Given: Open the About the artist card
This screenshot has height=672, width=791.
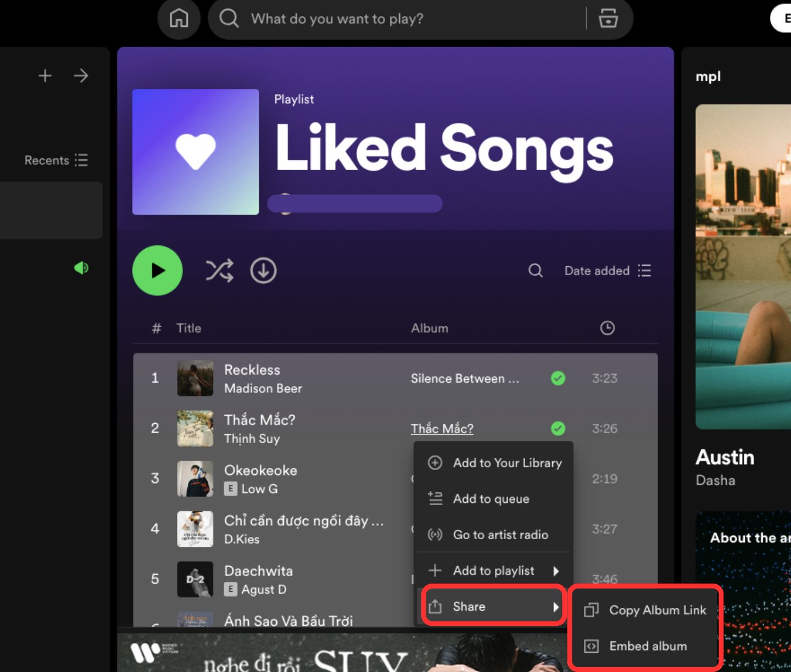Looking at the screenshot, I should point(743,591).
